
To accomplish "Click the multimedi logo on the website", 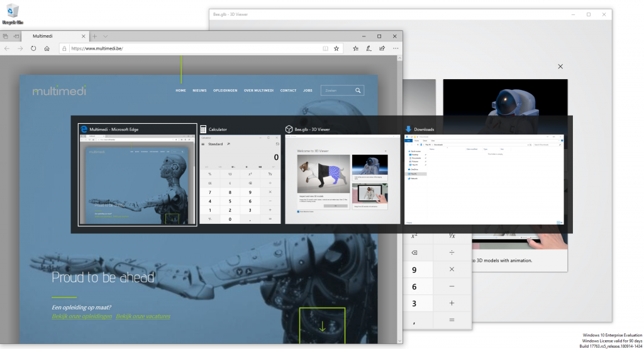I will [x=59, y=91].
